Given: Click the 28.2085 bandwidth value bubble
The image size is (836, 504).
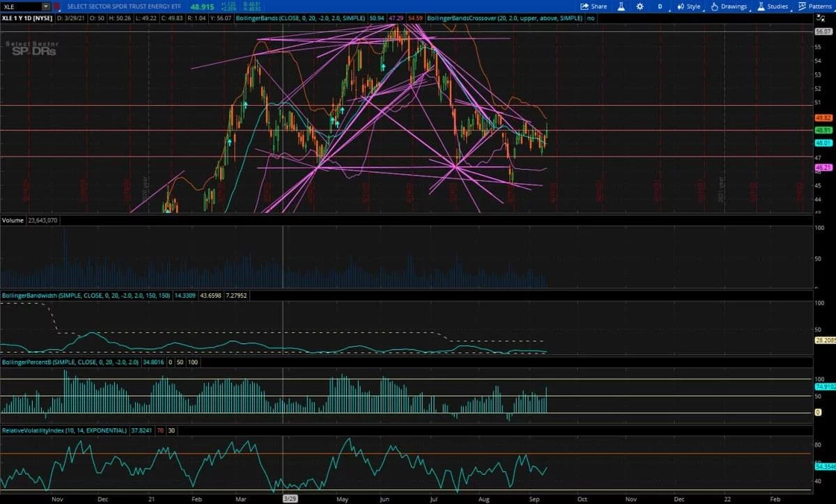Looking at the screenshot, I should 825,340.
